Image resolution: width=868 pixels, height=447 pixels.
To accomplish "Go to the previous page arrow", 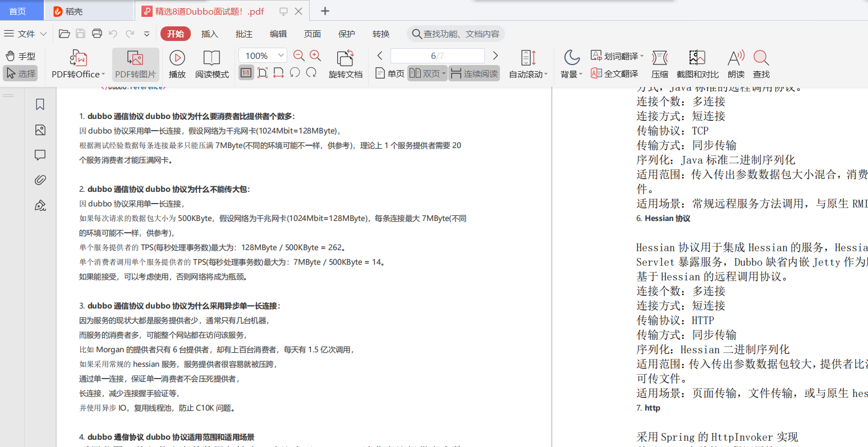I will click(x=380, y=56).
